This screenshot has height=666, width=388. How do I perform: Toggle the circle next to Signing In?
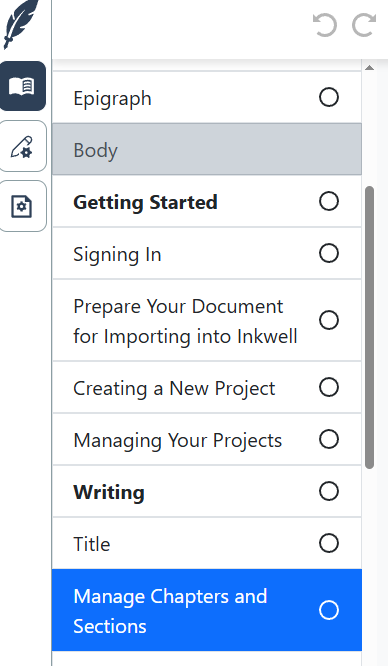[329, 253]
